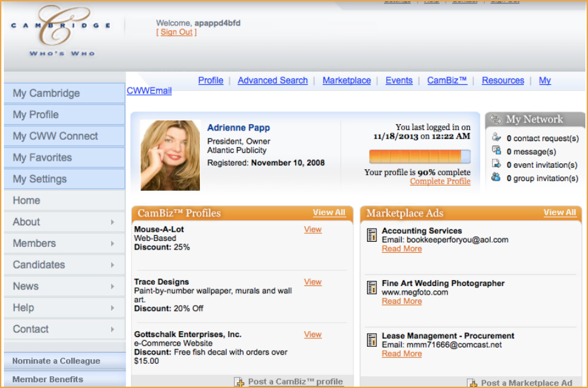The height and width of the screenshot is (388, 588).
Task: Open My CWW Connect in the sidebar
Action: point(65,136)
